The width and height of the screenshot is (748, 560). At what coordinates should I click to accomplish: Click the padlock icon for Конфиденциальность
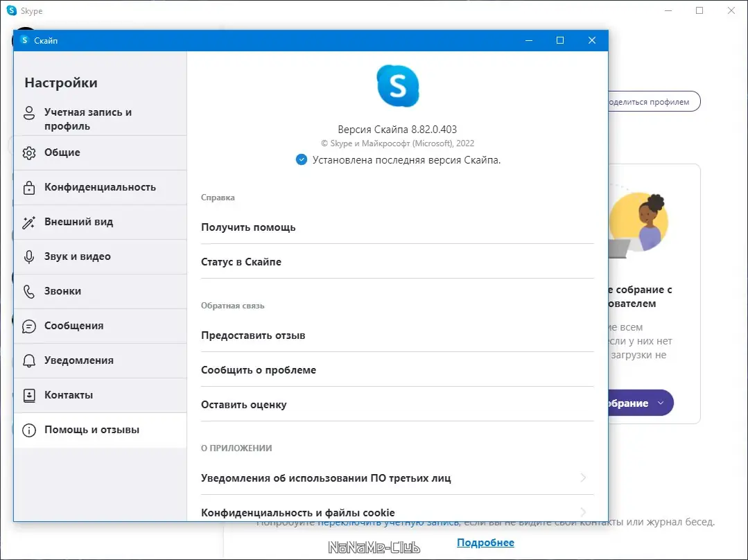[29, 187]
